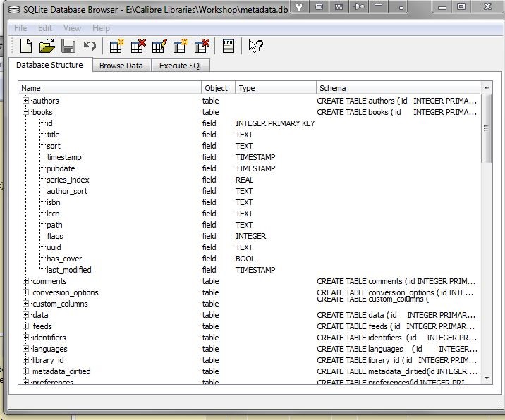Expand the identifiers table node
This screenshot has width=505, height=420.
pyautogui.click(x=26, y=338)
